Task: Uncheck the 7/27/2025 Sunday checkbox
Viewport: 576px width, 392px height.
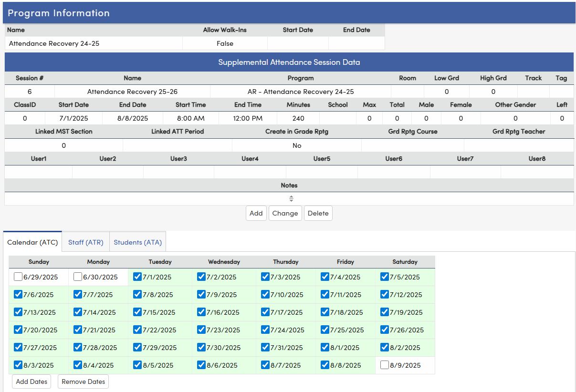Action: point(18,347)
